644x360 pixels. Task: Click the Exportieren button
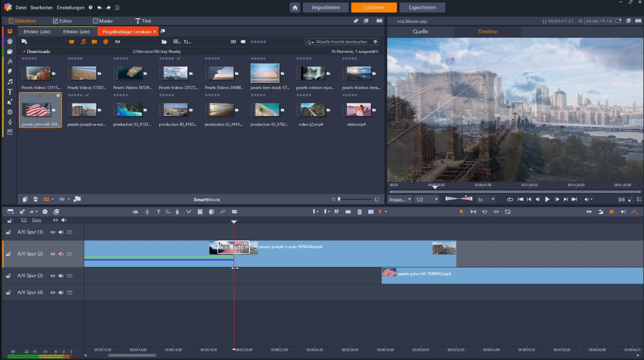coord(422,7)
